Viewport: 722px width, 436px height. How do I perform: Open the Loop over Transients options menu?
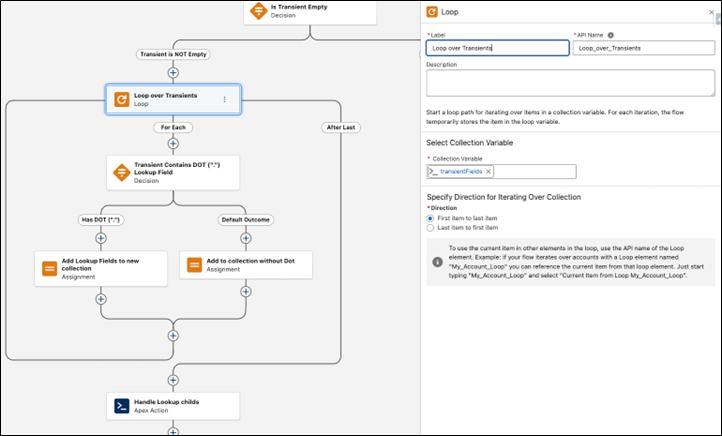(224, 99)
